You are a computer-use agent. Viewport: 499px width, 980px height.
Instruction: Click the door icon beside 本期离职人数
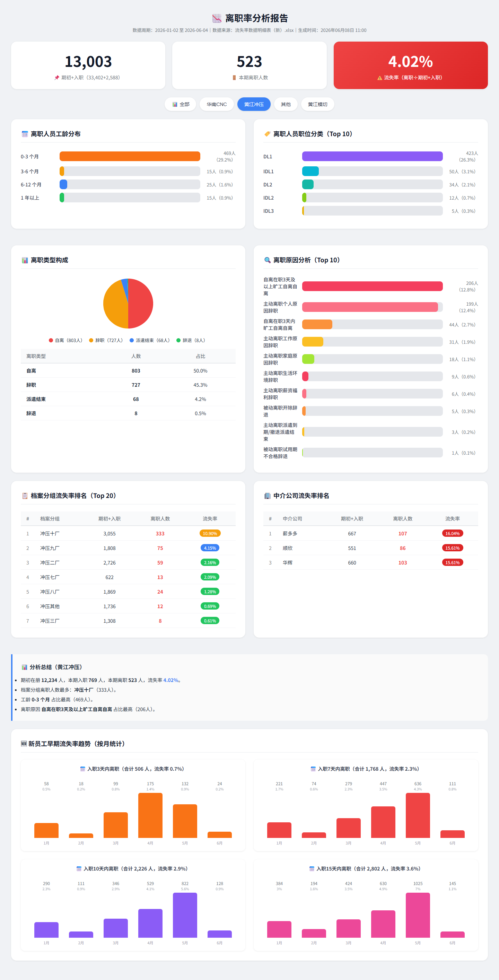tap(234, 78)
